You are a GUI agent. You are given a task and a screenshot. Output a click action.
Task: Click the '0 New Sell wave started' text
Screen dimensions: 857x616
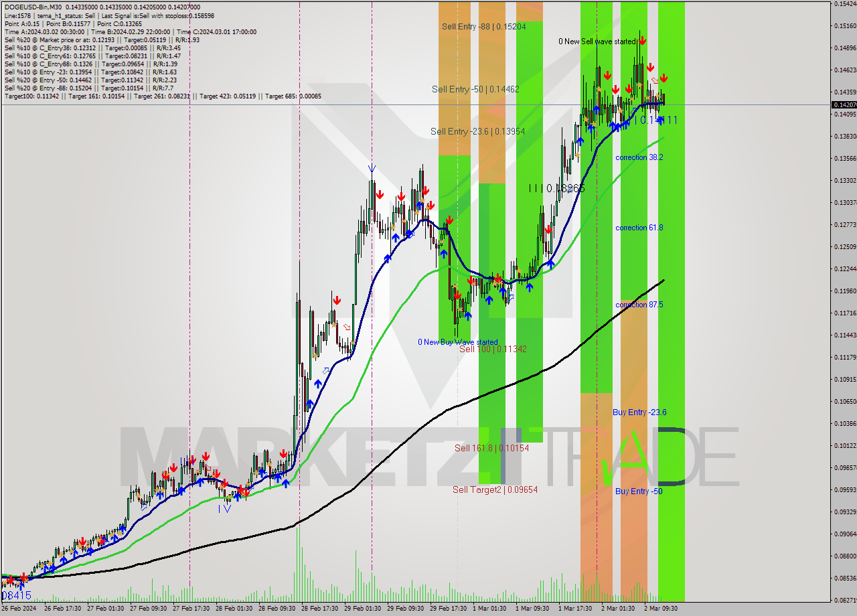pos(597,42)
